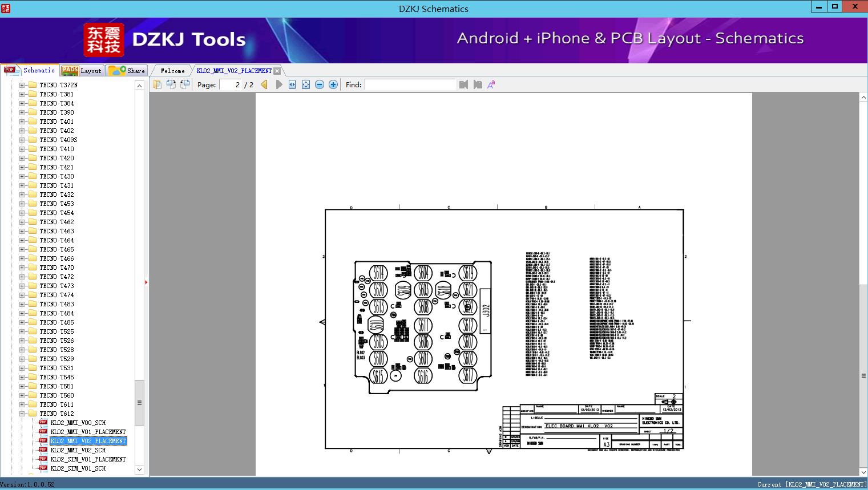
Task: Select the TECNO T474 folder label
Action: [56, 295]
